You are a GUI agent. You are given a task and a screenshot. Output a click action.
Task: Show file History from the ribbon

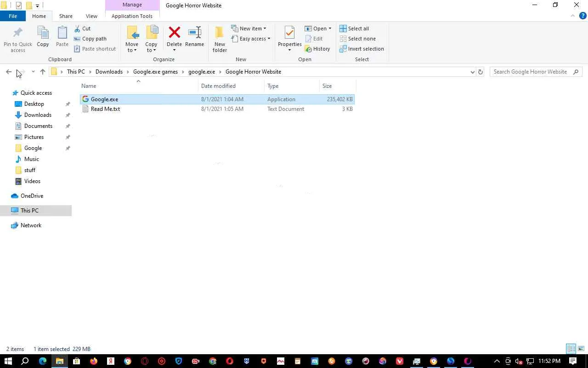pos(317,49)
